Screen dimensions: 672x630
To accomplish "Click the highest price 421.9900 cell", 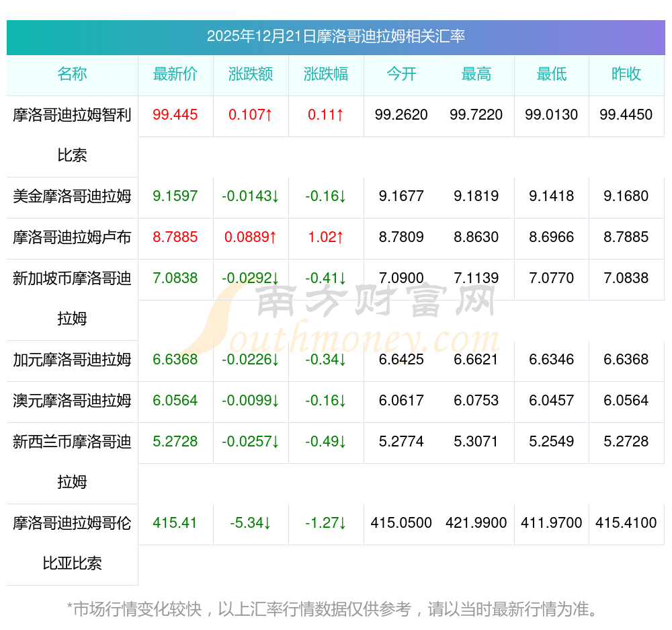I will click(x=476, y=523).
